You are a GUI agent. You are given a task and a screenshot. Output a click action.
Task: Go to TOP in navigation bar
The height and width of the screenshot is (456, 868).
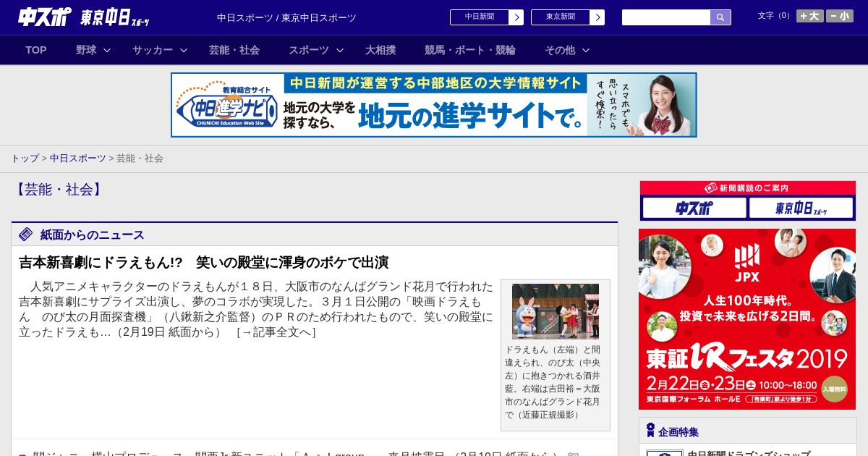pos(36,50)
